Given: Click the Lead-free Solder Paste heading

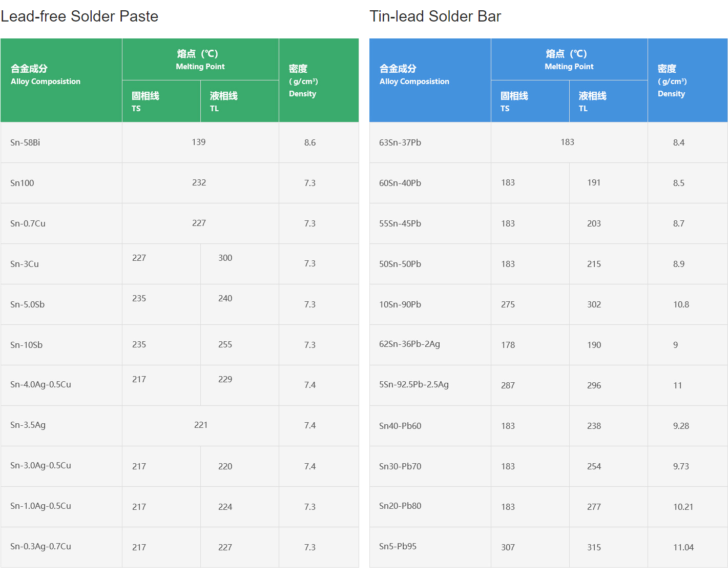Looking at the screenshot, I should coord(79,16).
